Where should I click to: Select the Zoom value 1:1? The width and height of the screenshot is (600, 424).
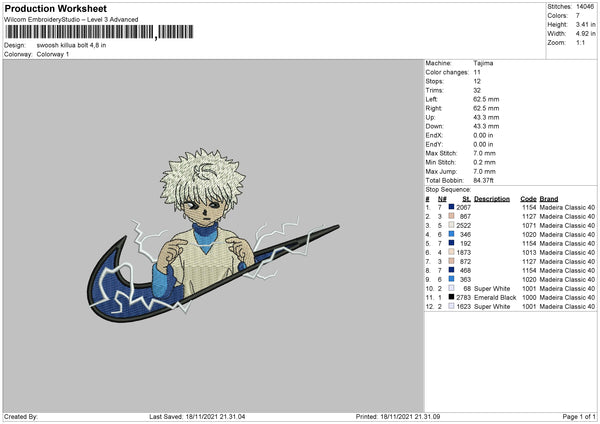click(x=580, y=42)
